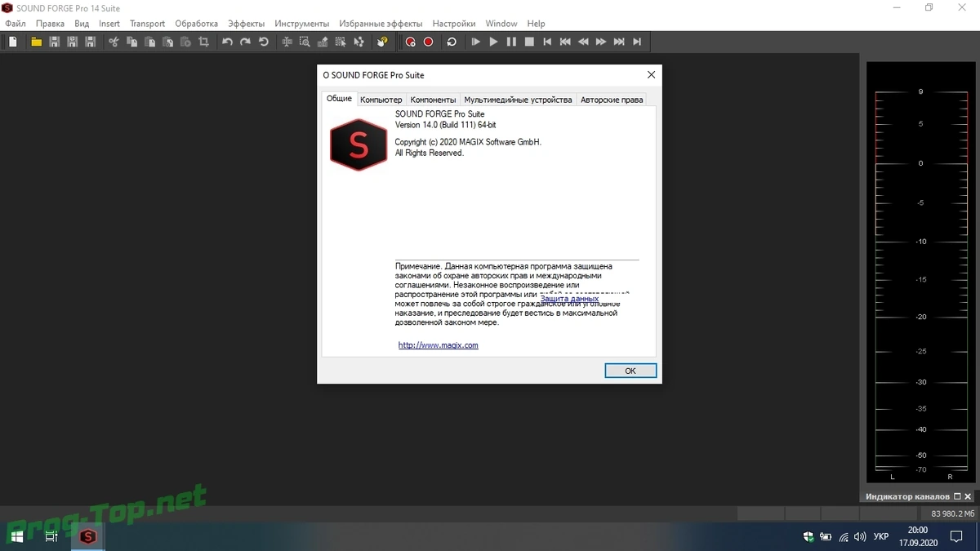Click the Windows Security shield tray icon
The image size is (980, 551).
(x=808, y=536)
